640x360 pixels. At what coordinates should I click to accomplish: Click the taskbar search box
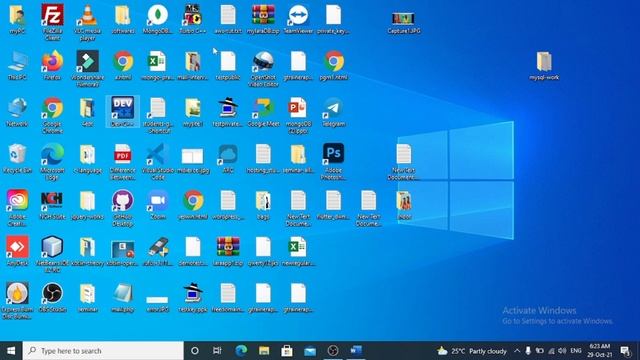click(x=103, y=351)
